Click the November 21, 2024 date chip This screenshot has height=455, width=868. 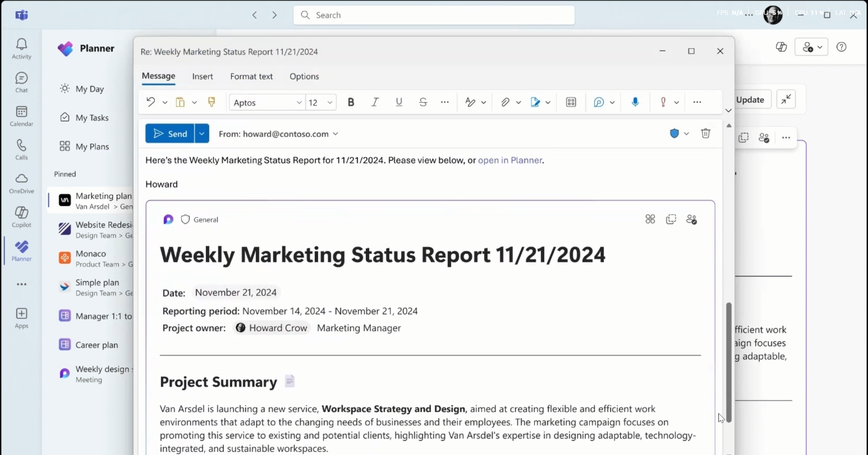point(236,292)
